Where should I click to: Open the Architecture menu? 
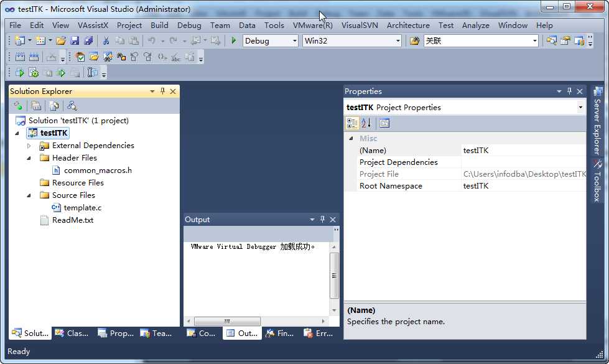[x=408, y=26]
